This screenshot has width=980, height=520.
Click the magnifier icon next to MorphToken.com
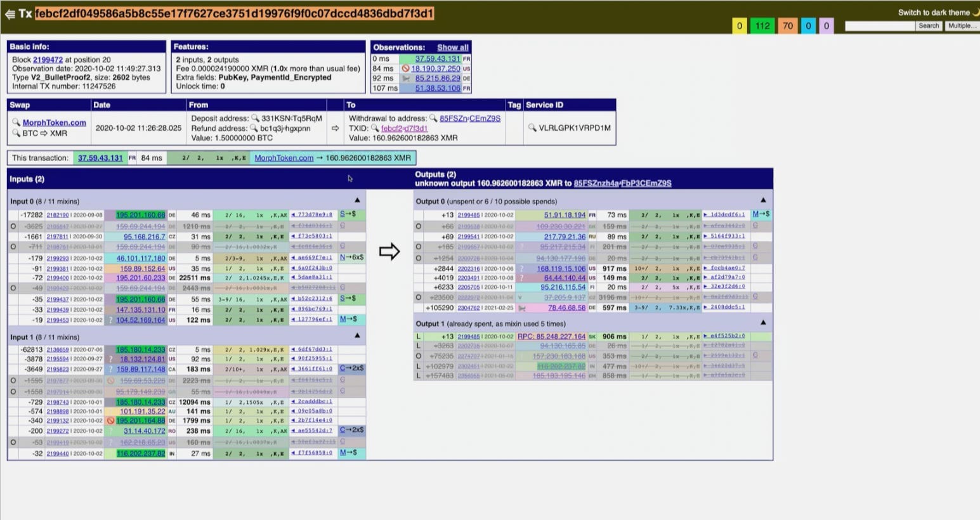coord(16,122)
